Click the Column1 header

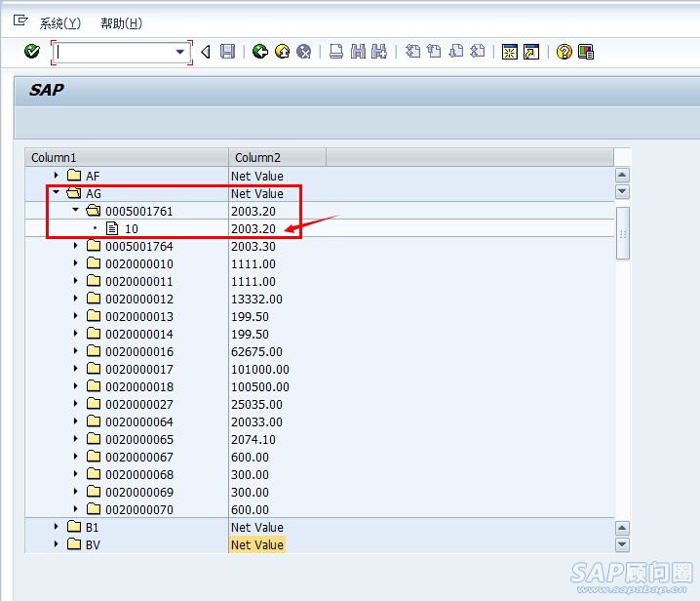(127, 157)
